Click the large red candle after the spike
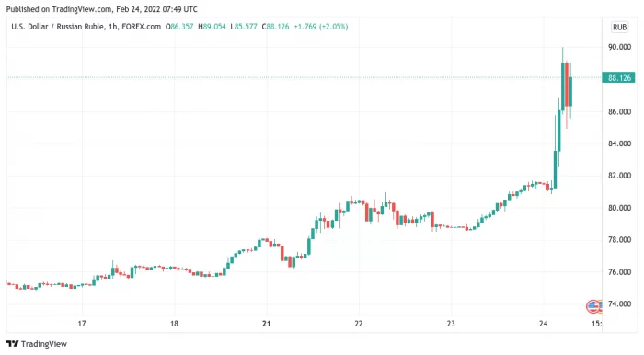 pos(567,84)
